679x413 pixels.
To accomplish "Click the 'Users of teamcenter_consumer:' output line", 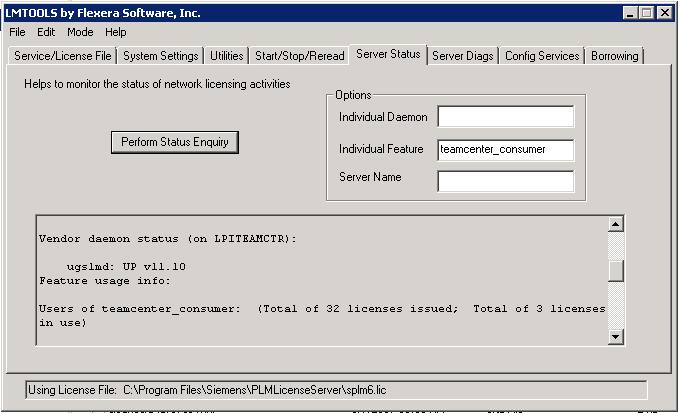I will pyautogui.click(x=322, y=316).
